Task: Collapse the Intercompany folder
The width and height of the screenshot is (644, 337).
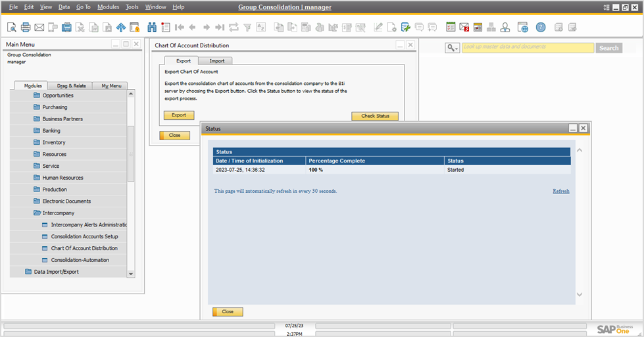Action: point(58,213)
